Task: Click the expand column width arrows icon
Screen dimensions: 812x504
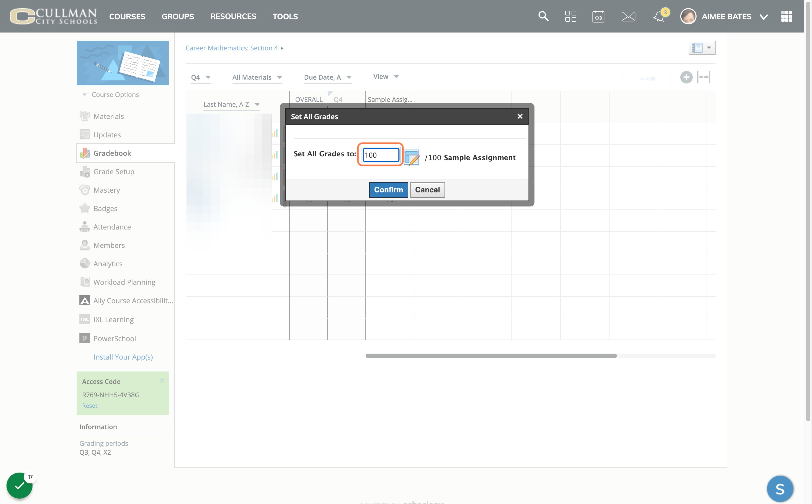Action: 704,77
